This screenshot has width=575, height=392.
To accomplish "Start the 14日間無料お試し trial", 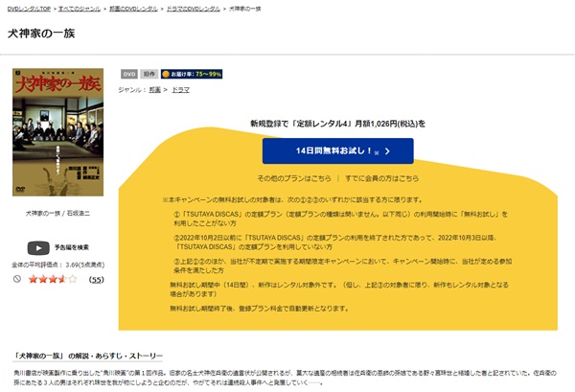I will click(x=337, y=151).
